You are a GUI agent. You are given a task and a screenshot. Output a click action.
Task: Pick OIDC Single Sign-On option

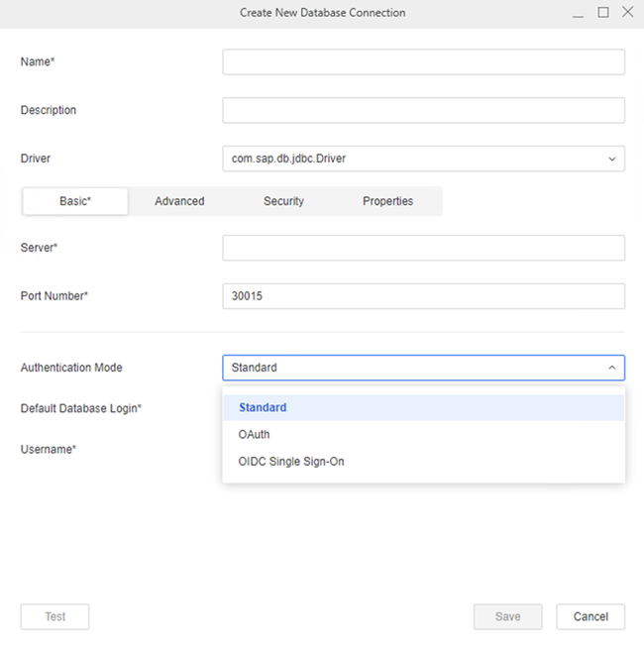tap(291, 461)
